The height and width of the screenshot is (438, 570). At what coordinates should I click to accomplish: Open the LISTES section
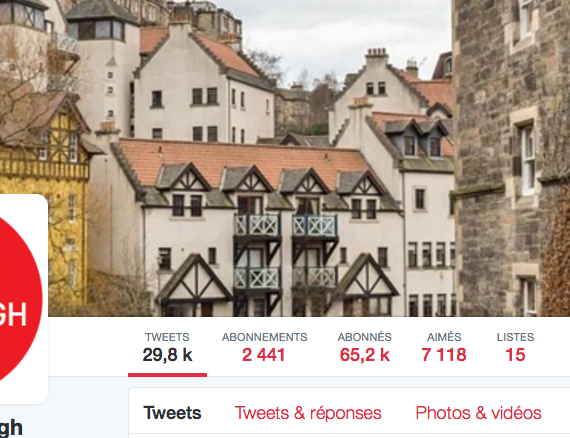click(515, 347)
